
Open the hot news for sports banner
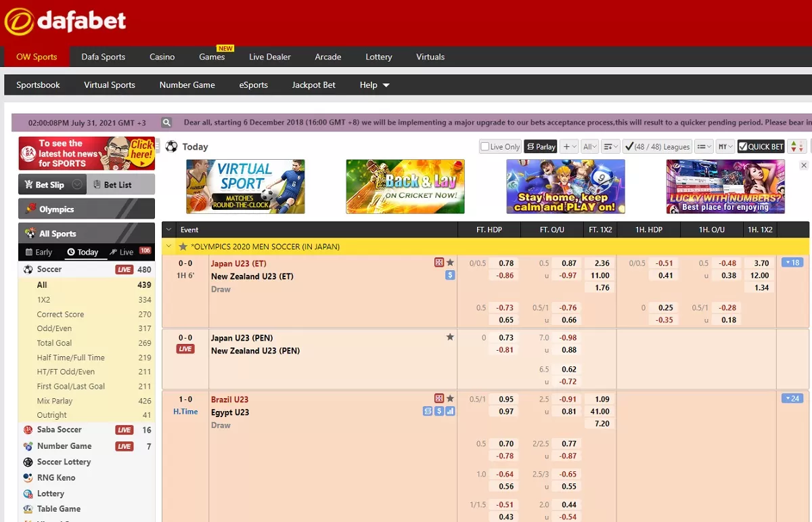(87, 153)
